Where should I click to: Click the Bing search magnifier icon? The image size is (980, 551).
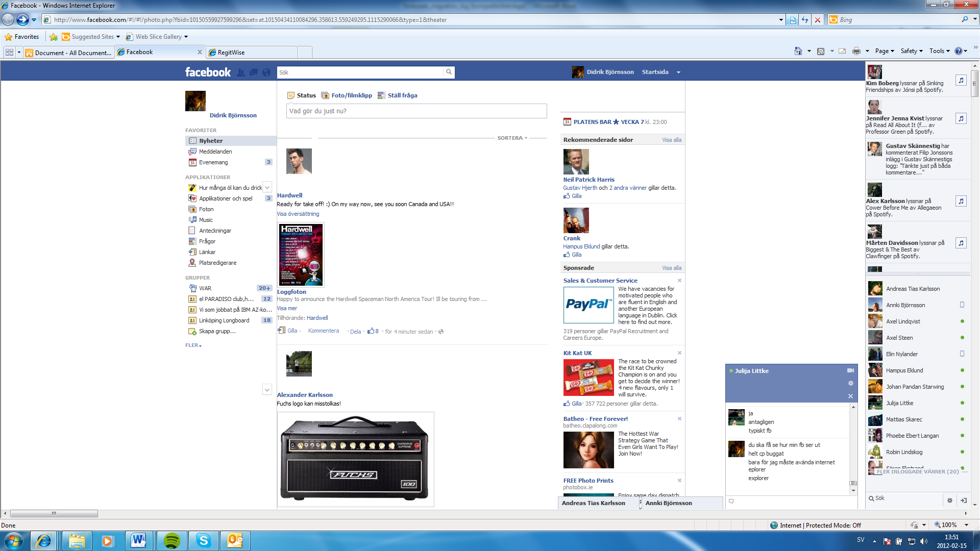click(965, 19)
